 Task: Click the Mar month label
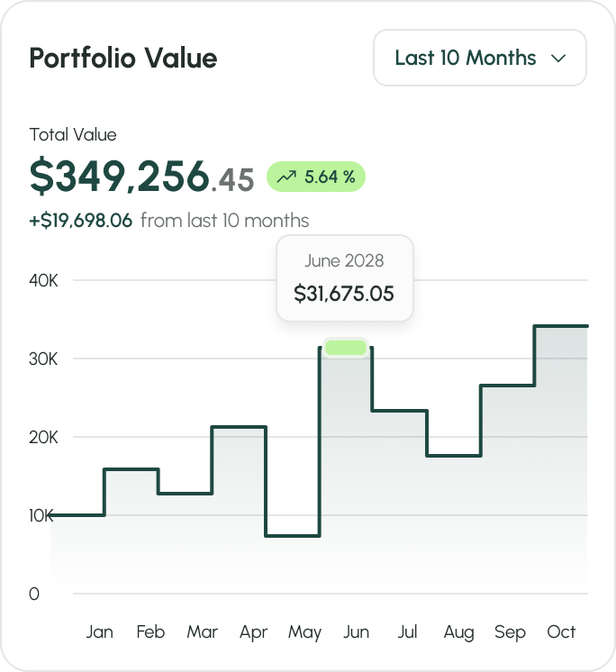click(x=202, y=632)
